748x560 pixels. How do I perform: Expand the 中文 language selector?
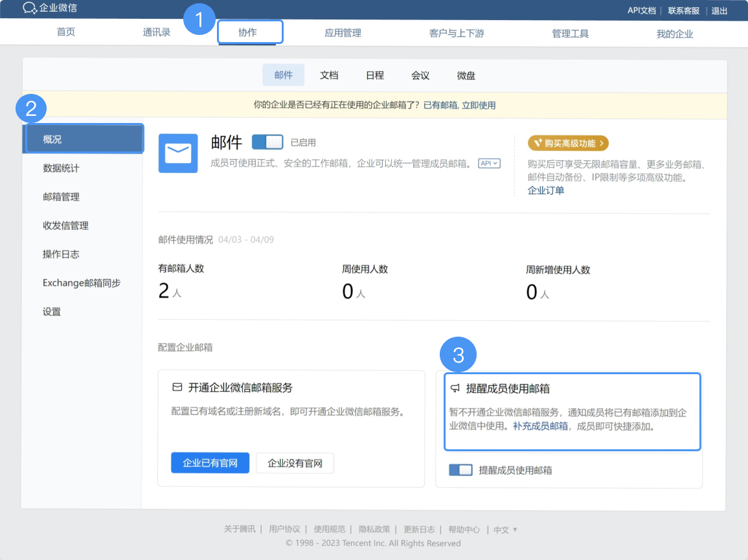point(505,530)
